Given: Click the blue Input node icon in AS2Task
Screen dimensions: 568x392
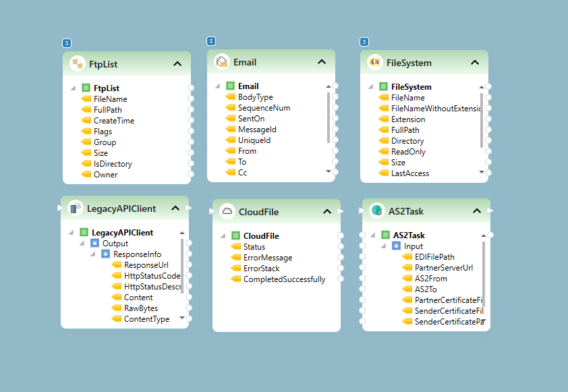Looking at the screenshot, I should pos(396,246).
